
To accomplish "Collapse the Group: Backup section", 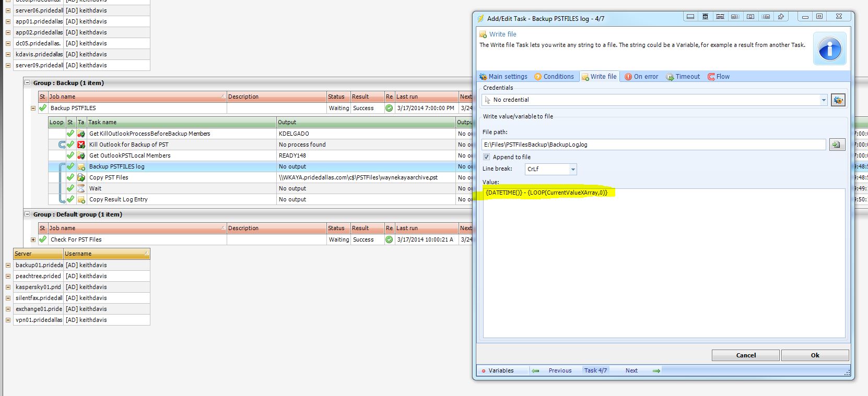I will click(x=28, y=83).
